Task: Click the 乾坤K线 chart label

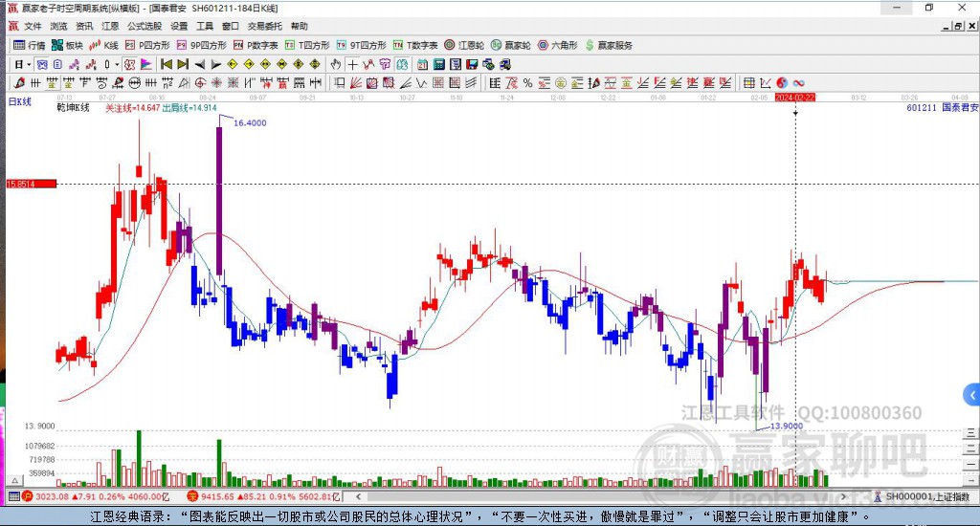Action: click(73, 108)
